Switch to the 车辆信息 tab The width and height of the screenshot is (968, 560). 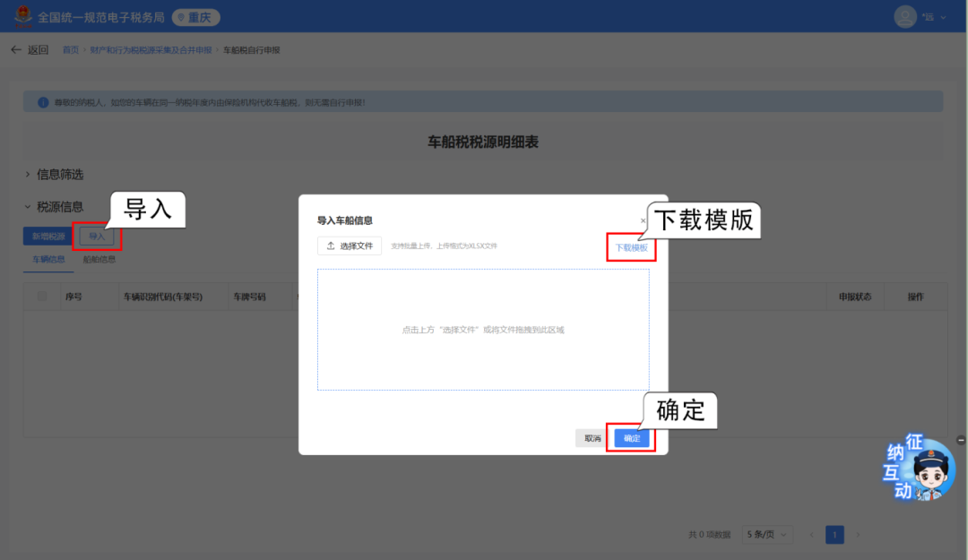[x=48, y=260]
